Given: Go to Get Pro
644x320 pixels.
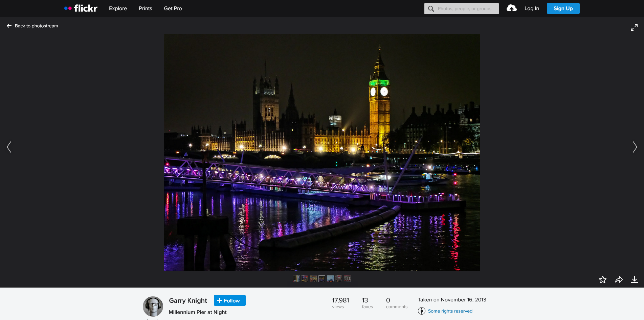Looking at the screenshot, I should 173,8.
